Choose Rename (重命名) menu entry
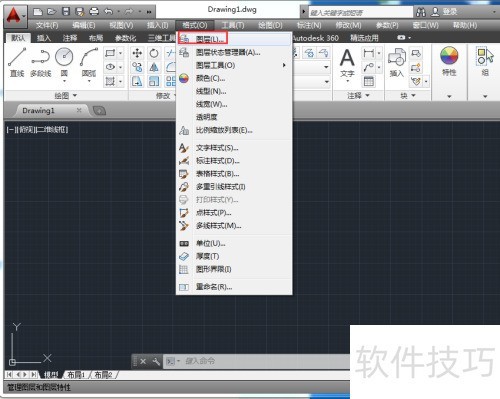The width and height of the screenshot is (500, 399). [x=234, y=287]
